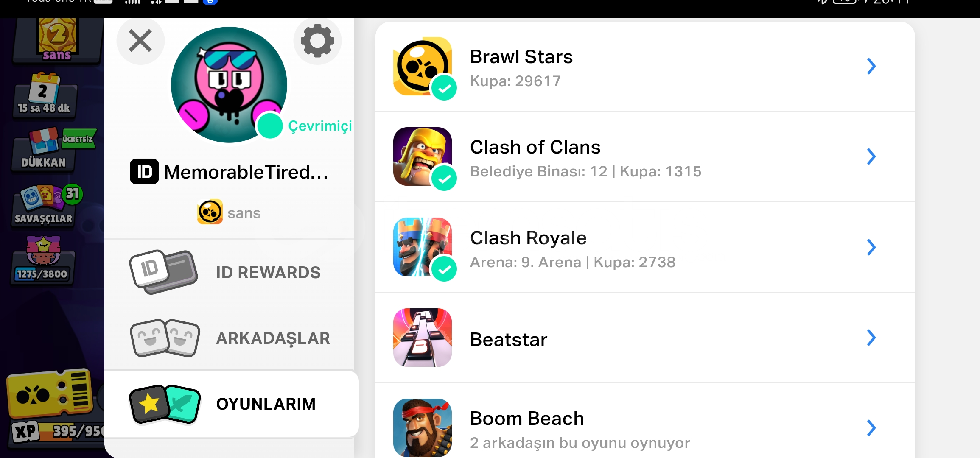Close the Supercell ID panel
Image resolution: width=980 pixels, height=458 pixels.
[x=140, y=41]
